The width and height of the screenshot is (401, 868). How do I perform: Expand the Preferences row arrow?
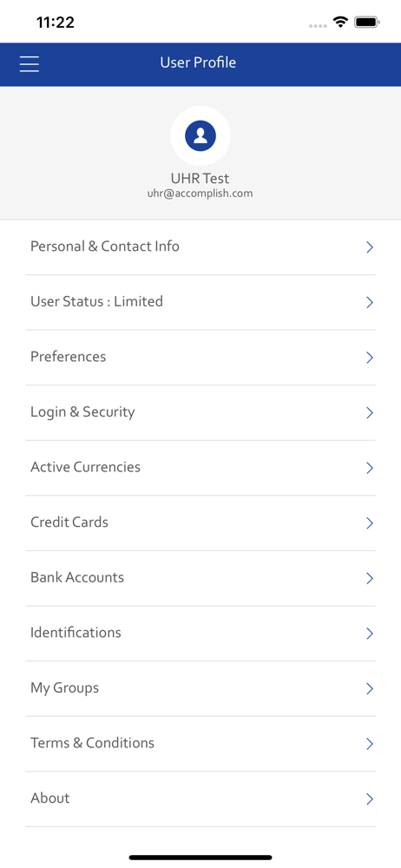[370, 358]
